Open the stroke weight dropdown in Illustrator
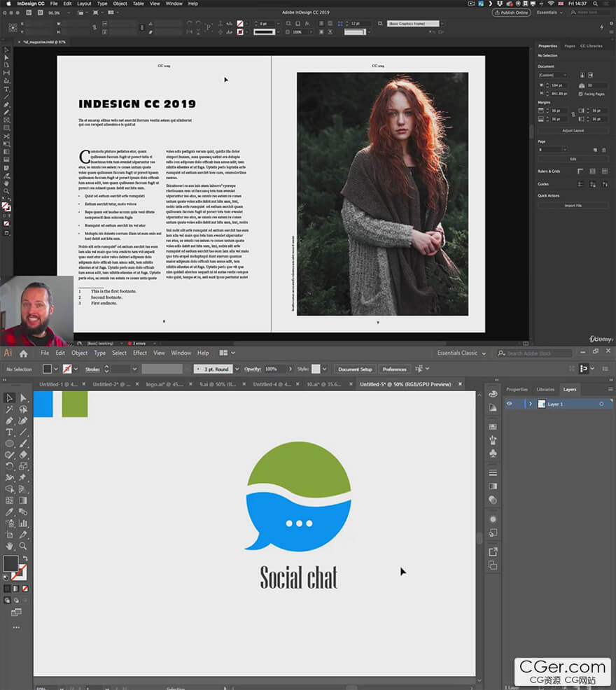 pyautogui.click(x=134, y=369)
